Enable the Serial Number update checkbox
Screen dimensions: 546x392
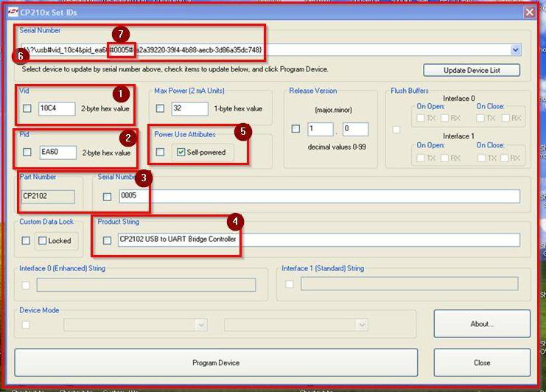click(108, 197)
